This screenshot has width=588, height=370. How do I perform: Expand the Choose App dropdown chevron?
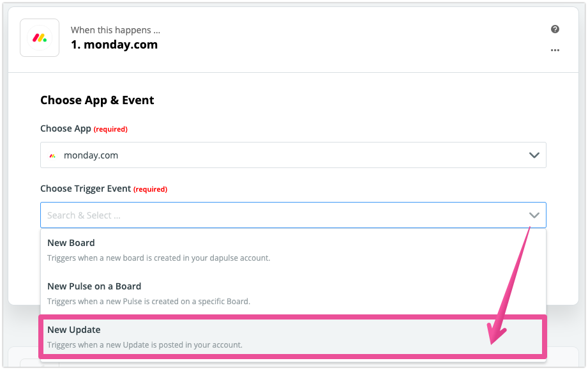pyautogui.click(x=534, y=155)
